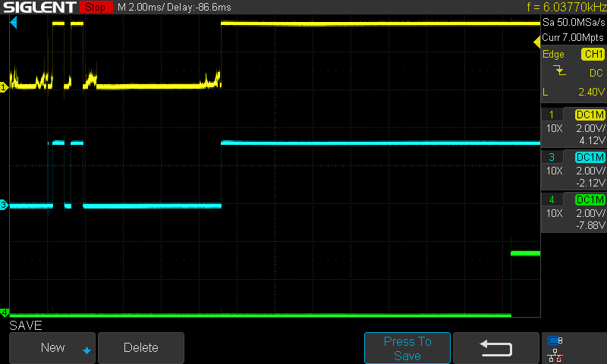
Task: Click the USB device status icon
Action: 555,340
